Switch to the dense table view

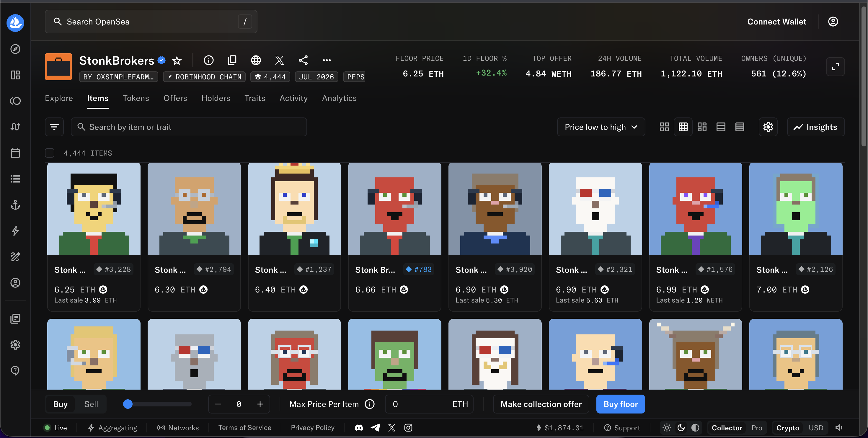(740, 127)
